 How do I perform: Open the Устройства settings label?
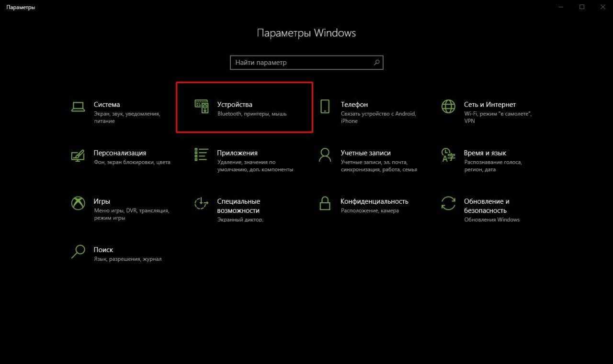[x=234, y=104]
